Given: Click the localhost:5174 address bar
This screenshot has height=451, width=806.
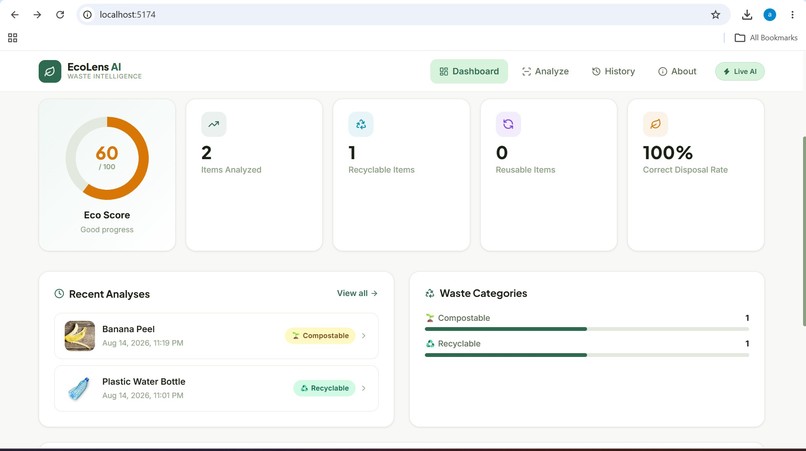Looking at the screenshot, I should (x=404, y=14).
